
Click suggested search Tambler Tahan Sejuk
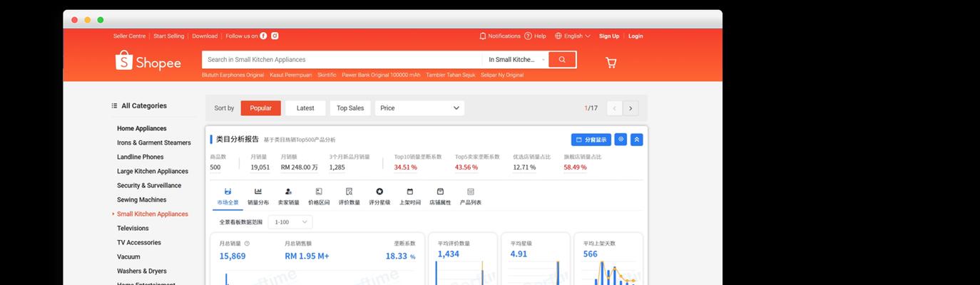point(451,75)
